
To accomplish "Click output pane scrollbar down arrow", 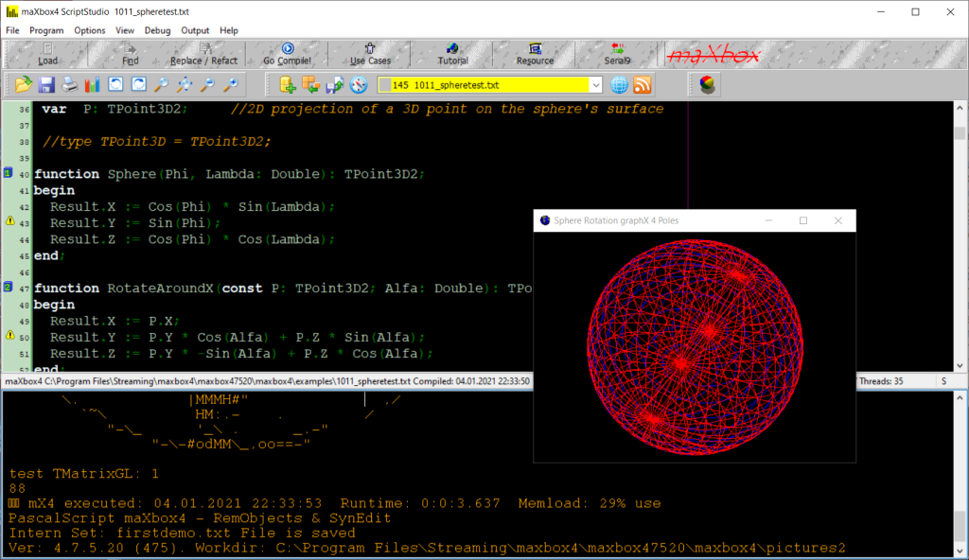I will [x=960, y=551].
